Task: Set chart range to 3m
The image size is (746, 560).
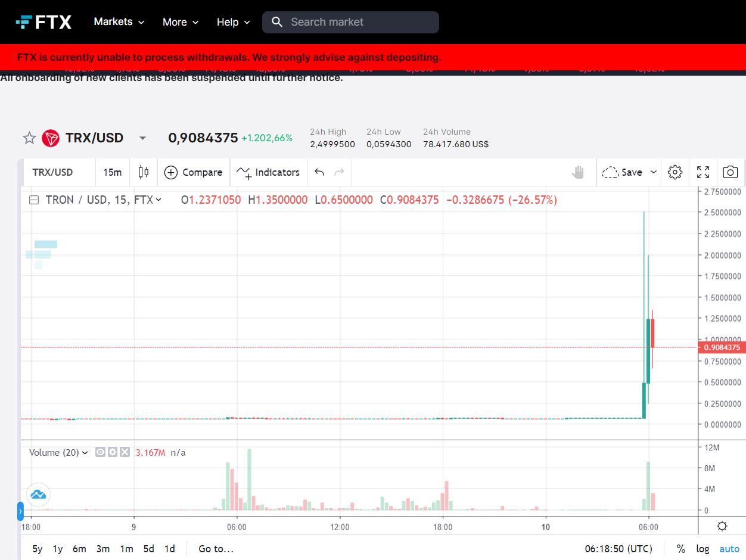Action: 103,549
